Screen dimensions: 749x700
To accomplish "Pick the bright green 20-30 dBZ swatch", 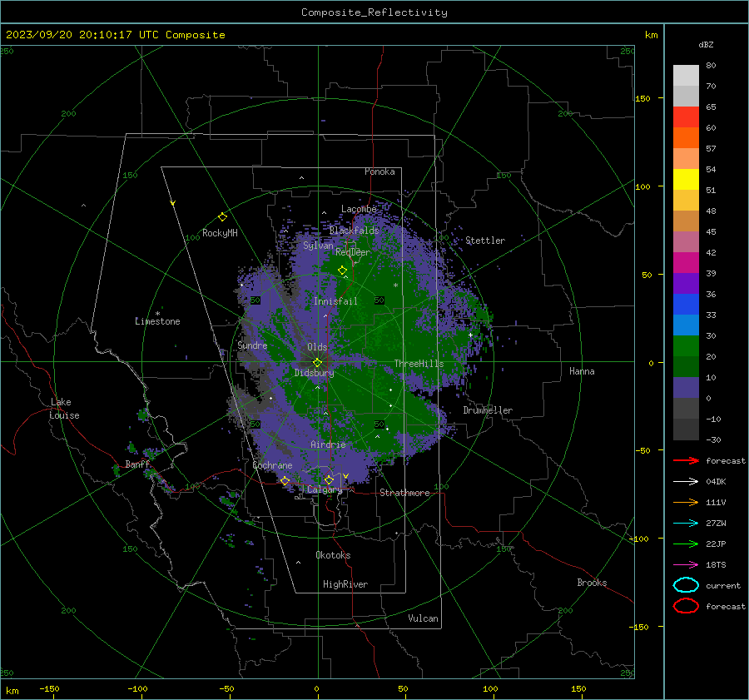I will pos(686,345).
